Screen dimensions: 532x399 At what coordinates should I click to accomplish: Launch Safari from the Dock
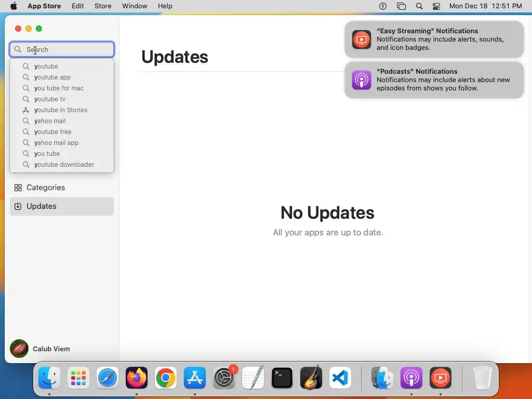click(108, 378)
